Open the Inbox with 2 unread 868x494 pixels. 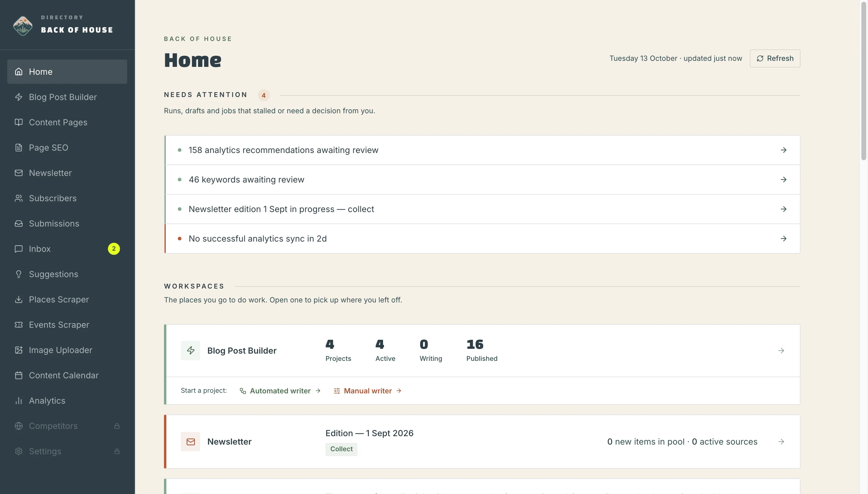pos(67,249)
